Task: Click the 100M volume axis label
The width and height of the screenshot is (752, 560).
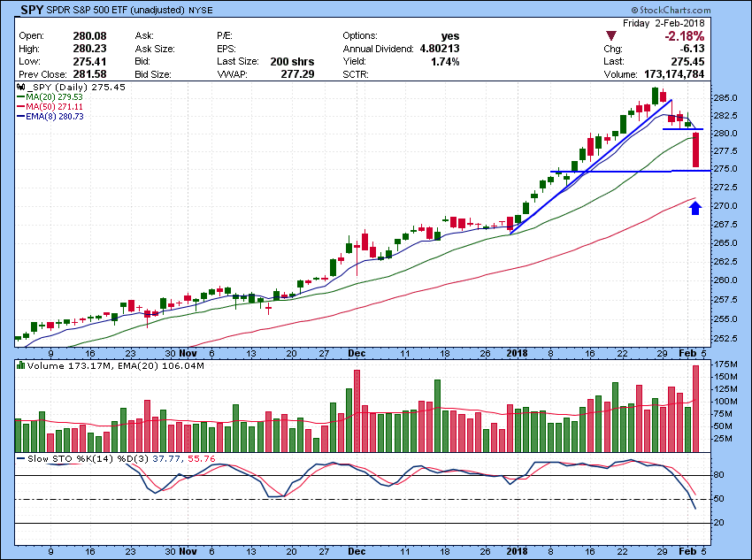Action: pyautogui.click(x=725, y=402)
